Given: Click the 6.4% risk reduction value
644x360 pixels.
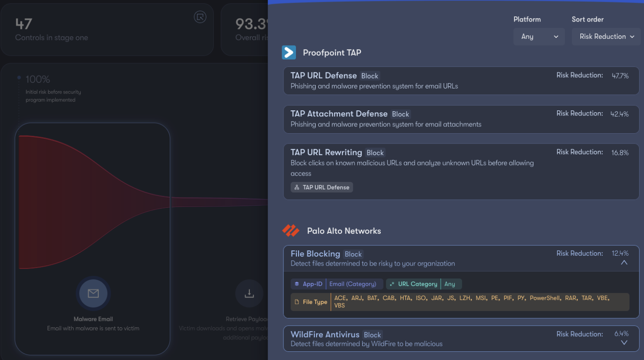Looking at the screenshot, I should [x=621, y=334].
